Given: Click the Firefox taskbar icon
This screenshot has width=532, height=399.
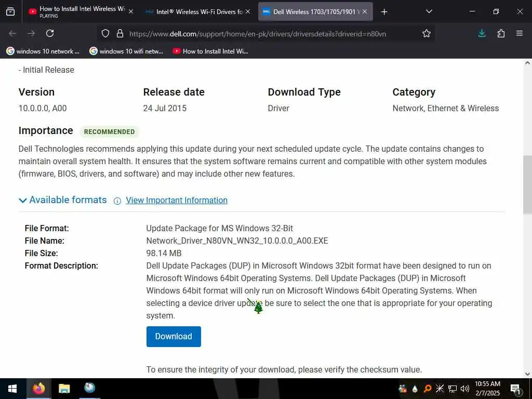Looking at the screenshot, I should coord(38,388).
